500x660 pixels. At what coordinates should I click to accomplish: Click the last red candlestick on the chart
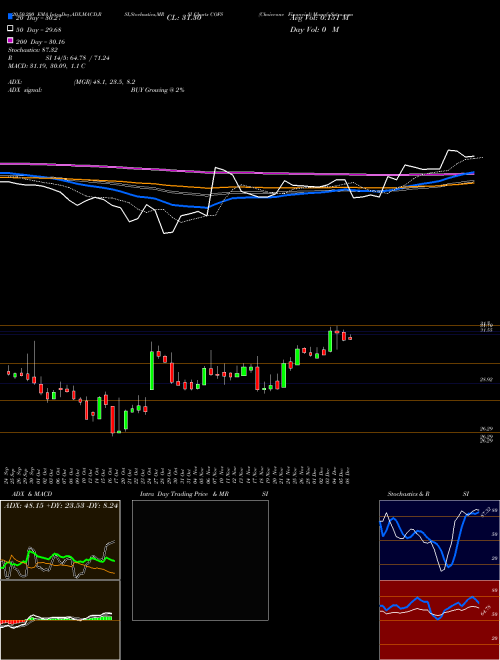350,338
